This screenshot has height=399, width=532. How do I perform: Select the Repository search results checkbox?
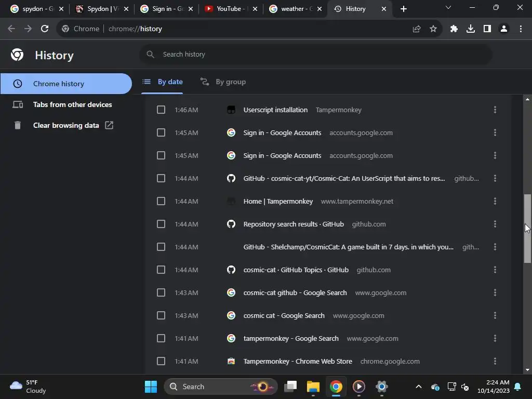pyautogui.click(x=161, y=224)
